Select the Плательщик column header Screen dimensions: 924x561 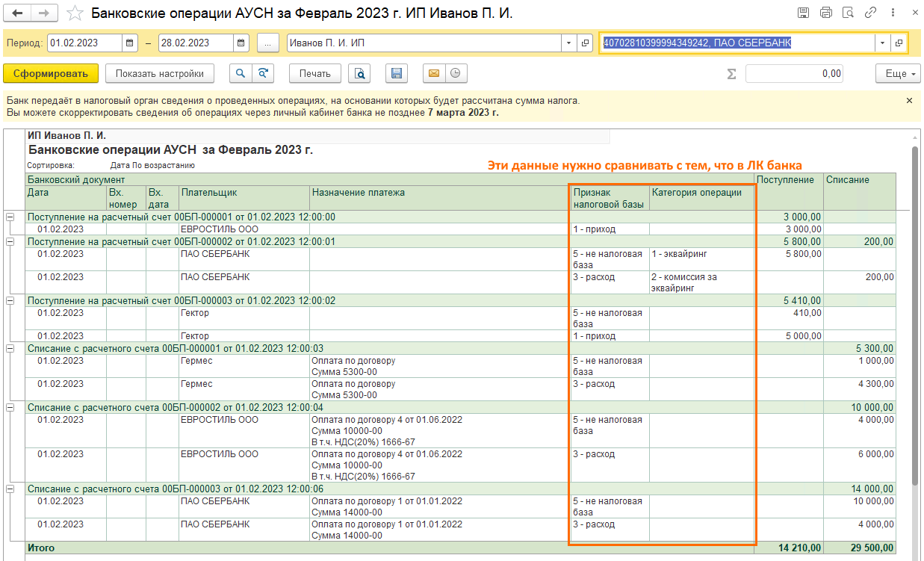(244, 198)
